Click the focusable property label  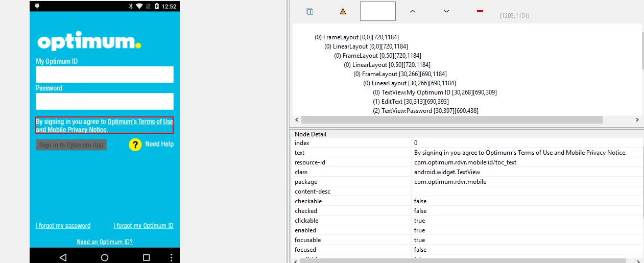[x=307, y=240]
